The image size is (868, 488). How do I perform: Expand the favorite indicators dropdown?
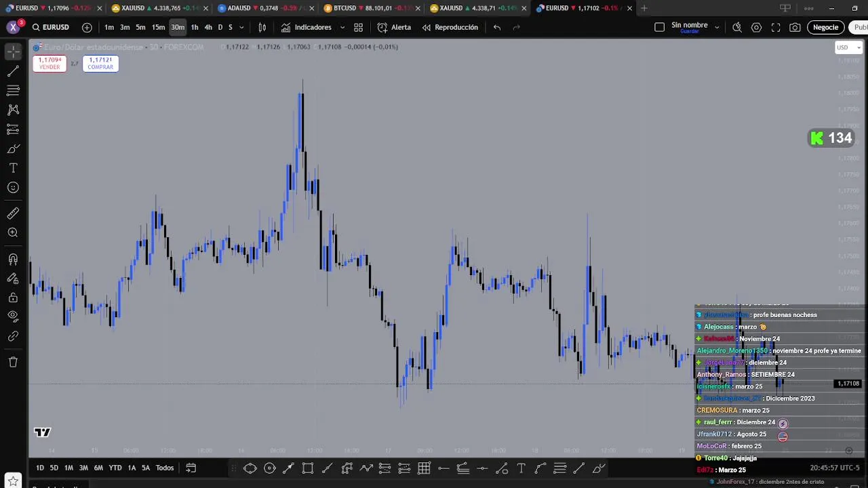[342, 27]
